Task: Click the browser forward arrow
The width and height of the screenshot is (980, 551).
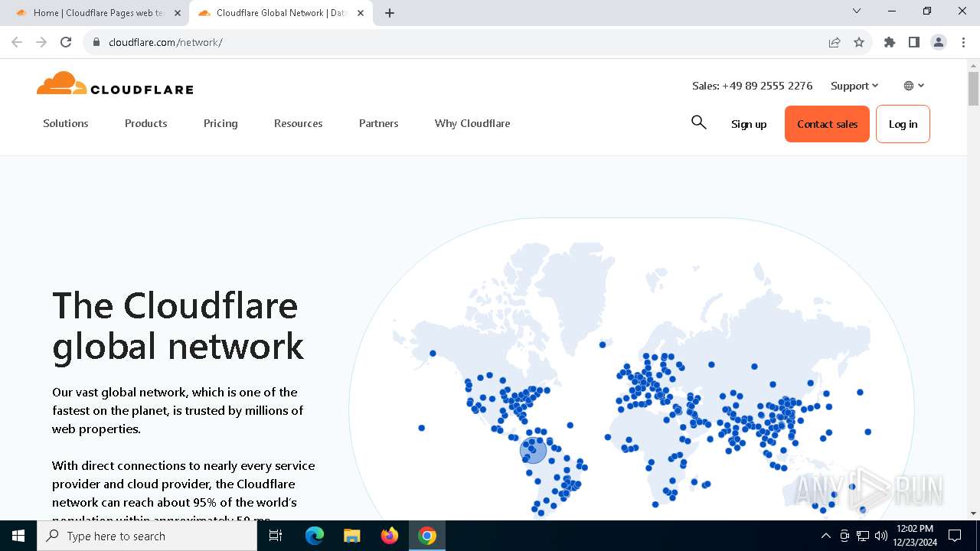Action: pos(41,42)
